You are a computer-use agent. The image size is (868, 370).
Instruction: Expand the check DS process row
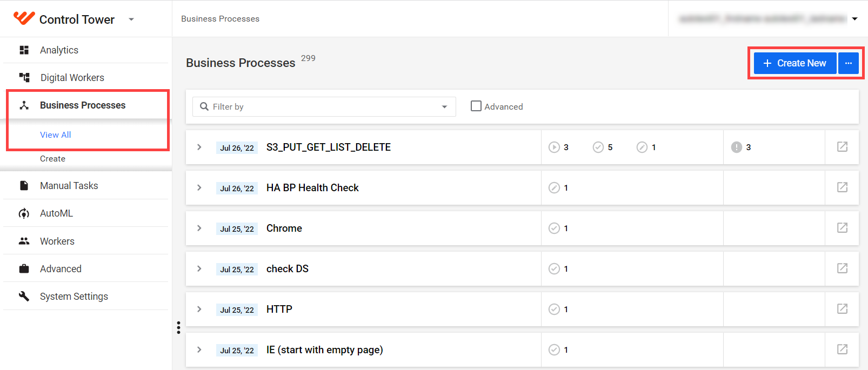199,268
